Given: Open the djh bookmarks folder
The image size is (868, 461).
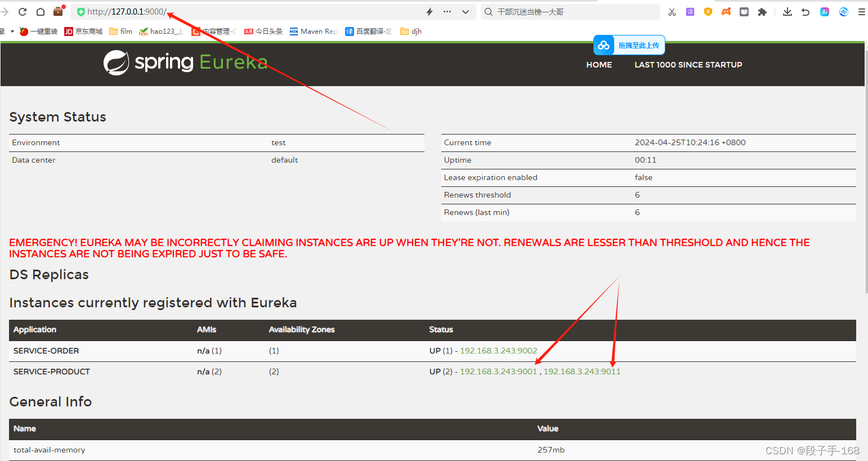Looking at the screenshot, I should click(411, 32).
